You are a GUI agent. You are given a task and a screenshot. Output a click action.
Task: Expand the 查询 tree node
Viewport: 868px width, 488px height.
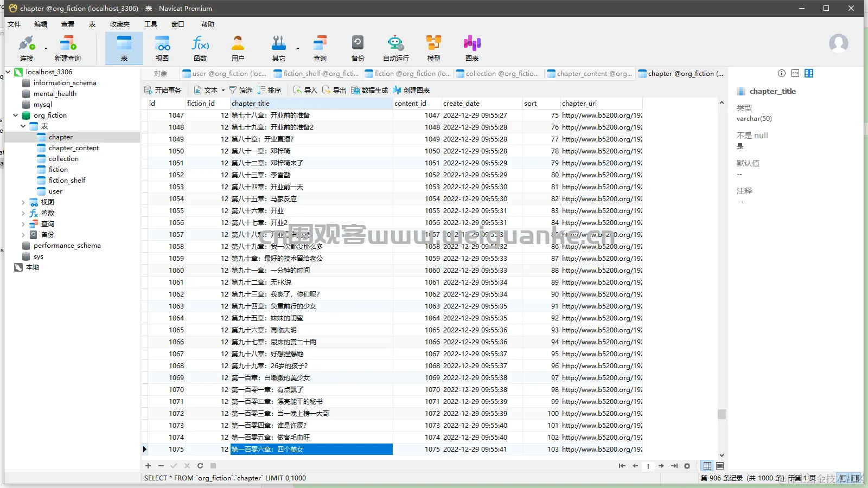pyautogui.click(x=23, y=223)
